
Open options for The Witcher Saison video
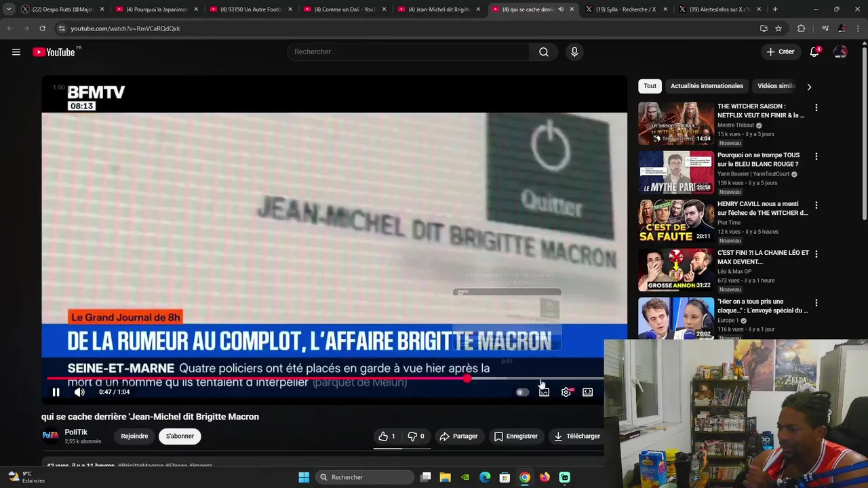point(816,108)
